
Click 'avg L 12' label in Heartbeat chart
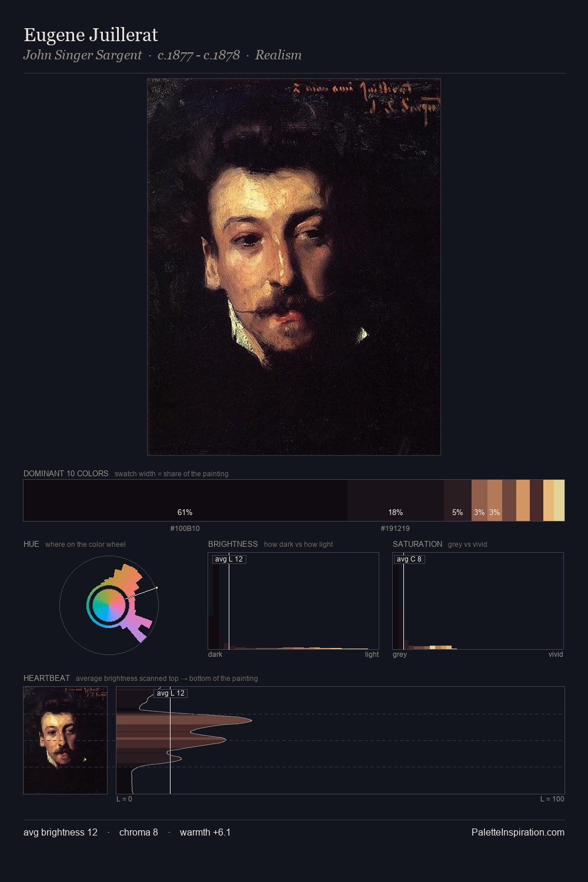click(x=171, y=693)
